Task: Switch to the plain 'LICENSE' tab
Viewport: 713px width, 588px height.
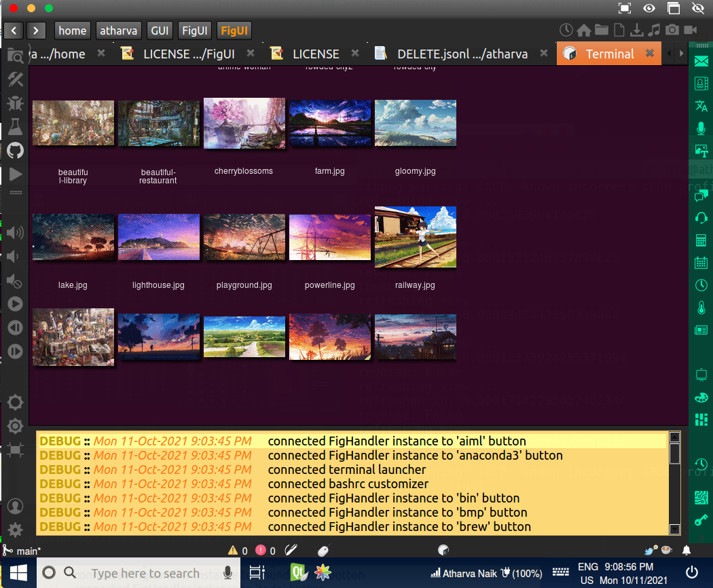Action: coord(316,54)
